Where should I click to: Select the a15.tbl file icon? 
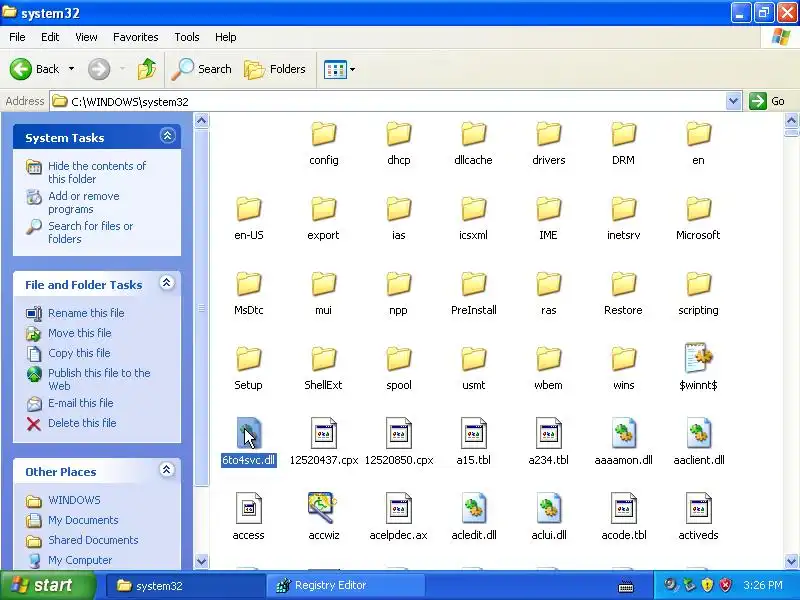(x=473, y=433)
